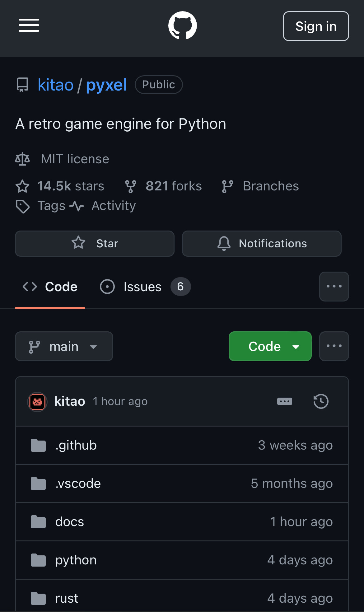Select the Code tab
This screenshot has height=612, width=364.
(x=50, y=287)
